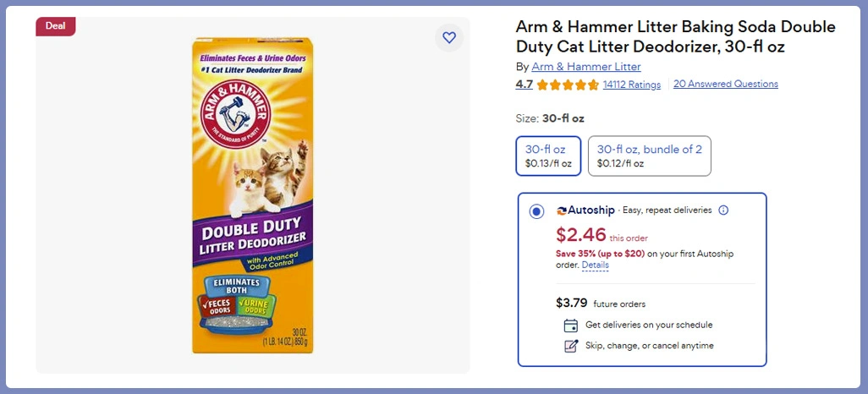Expand the Autoship savings Details link
The width and height of the screenshot is (868, 394).
pyautogui.click(x=595, y=265)
